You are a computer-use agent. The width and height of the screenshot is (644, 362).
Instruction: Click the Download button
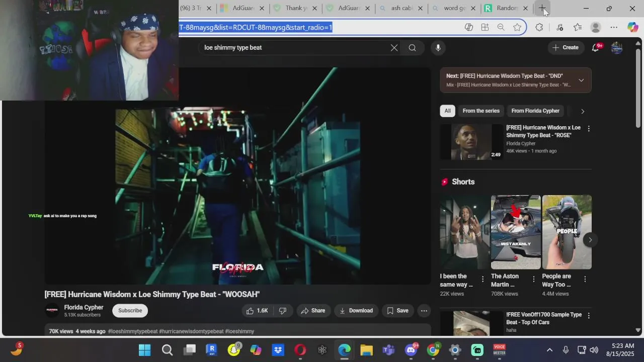356,311
